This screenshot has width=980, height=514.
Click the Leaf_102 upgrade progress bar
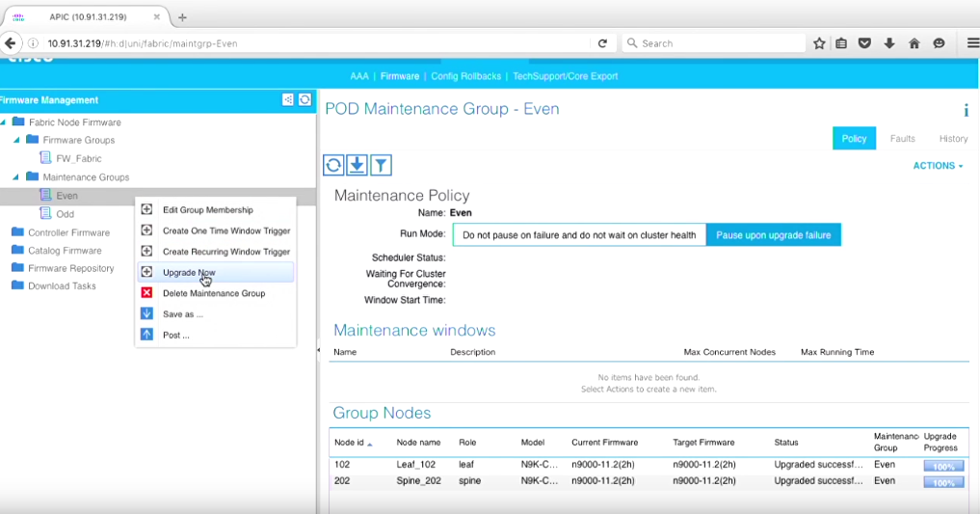(943, 466)
